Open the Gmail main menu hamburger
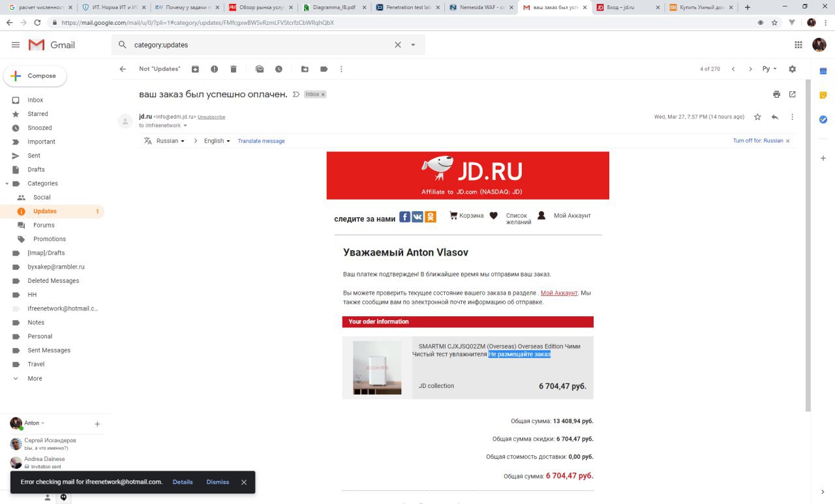The height and width of the screenshot is (504, 835). [x=16, y=45]
